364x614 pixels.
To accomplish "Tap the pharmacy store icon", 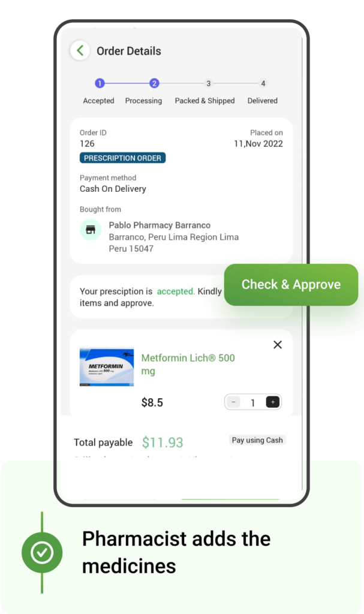I will pyautogui.click(x=91, y=230).
